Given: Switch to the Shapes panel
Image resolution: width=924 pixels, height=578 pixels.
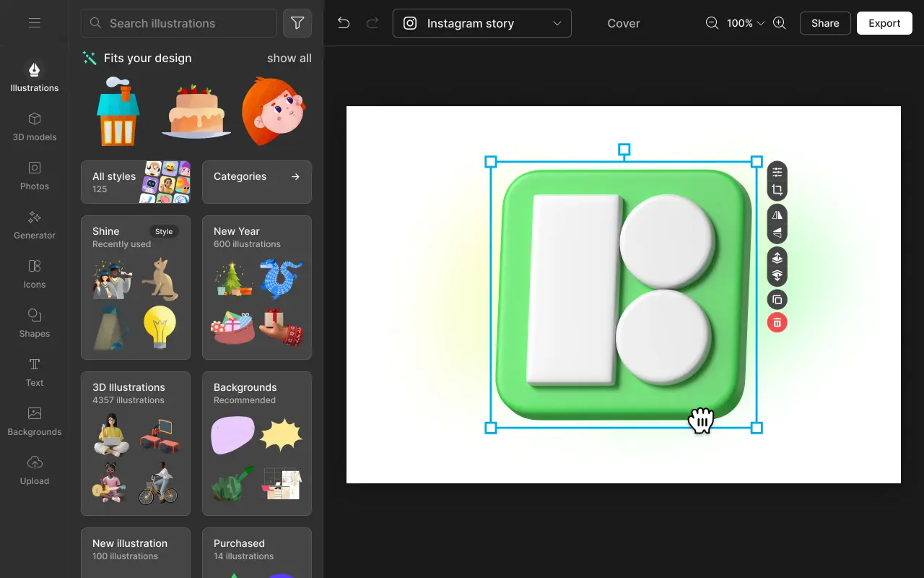Looking at the screenshot, I should click(34, 323).
